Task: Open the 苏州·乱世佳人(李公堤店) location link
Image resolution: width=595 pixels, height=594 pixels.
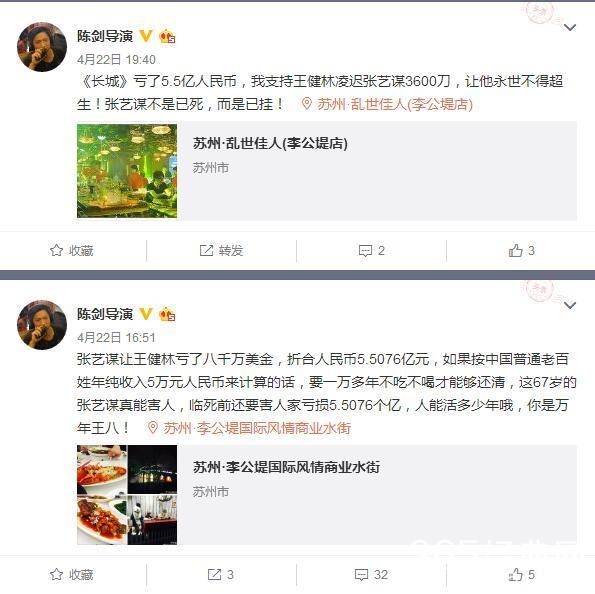Action: 387,104
